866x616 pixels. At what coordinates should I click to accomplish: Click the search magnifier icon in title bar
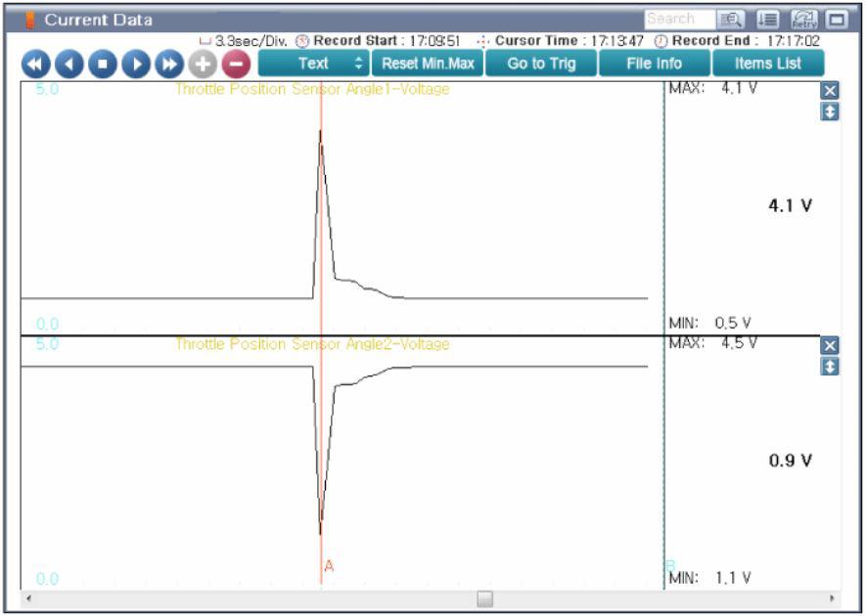pyautogui.click(x=730, y=19)
